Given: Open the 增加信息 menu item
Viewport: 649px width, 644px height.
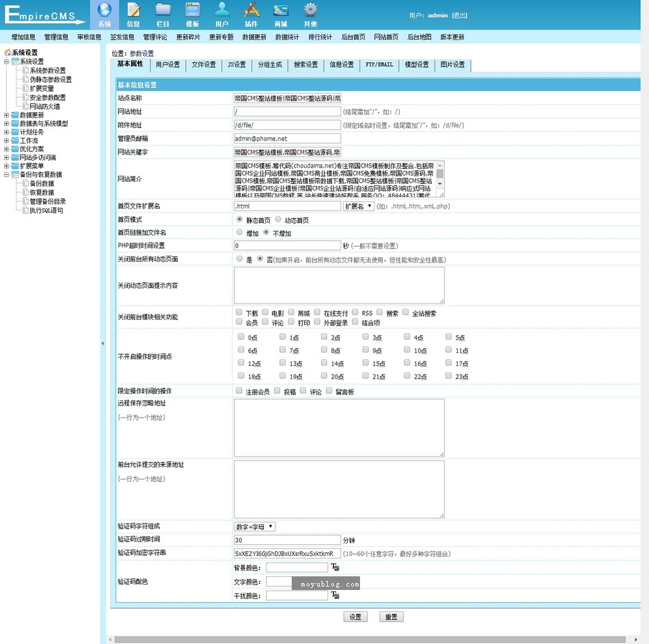Looking at the screenshot, I should pos(23,37).
